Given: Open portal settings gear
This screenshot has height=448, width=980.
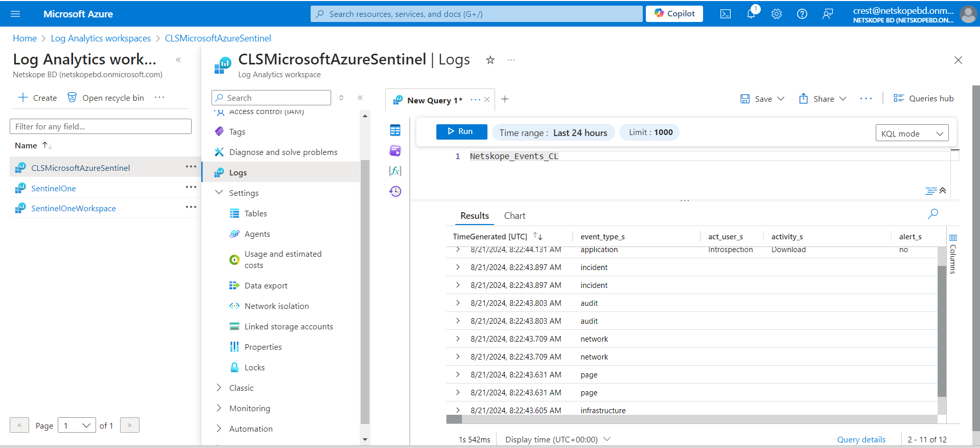Looking at the screenshot, I should click(777, 14).
